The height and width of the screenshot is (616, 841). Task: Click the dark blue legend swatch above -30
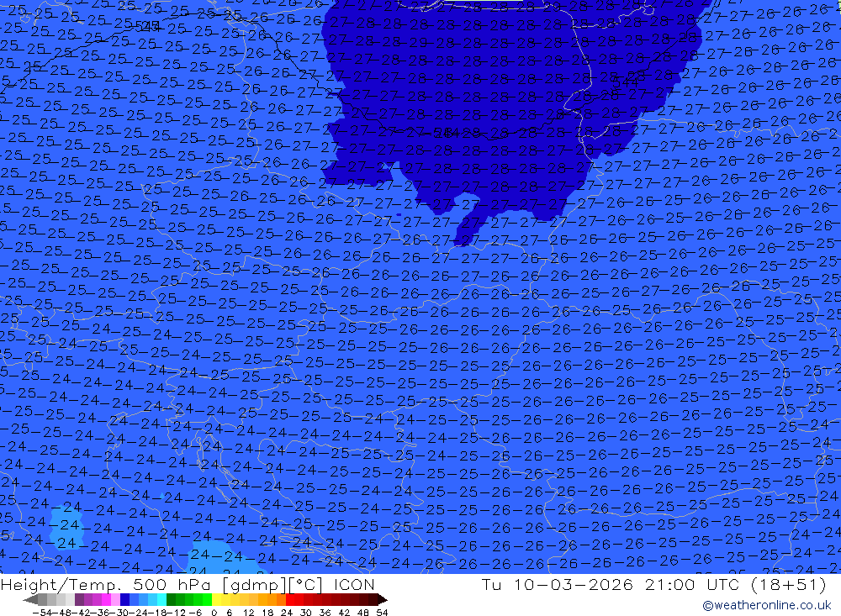pos(124,599)
